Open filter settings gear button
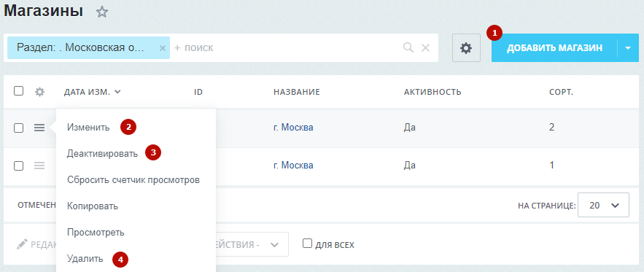Screen dimensions: 644x272 coord(466,48)
